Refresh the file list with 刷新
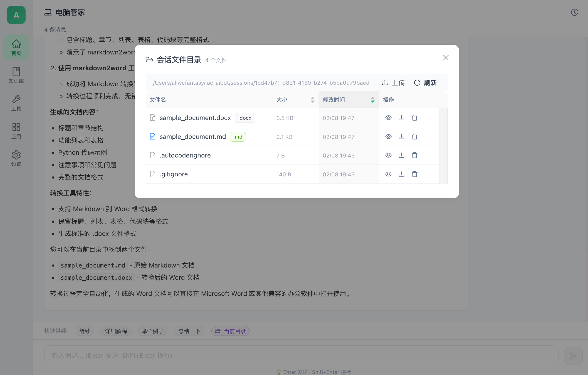 [425, 82]
